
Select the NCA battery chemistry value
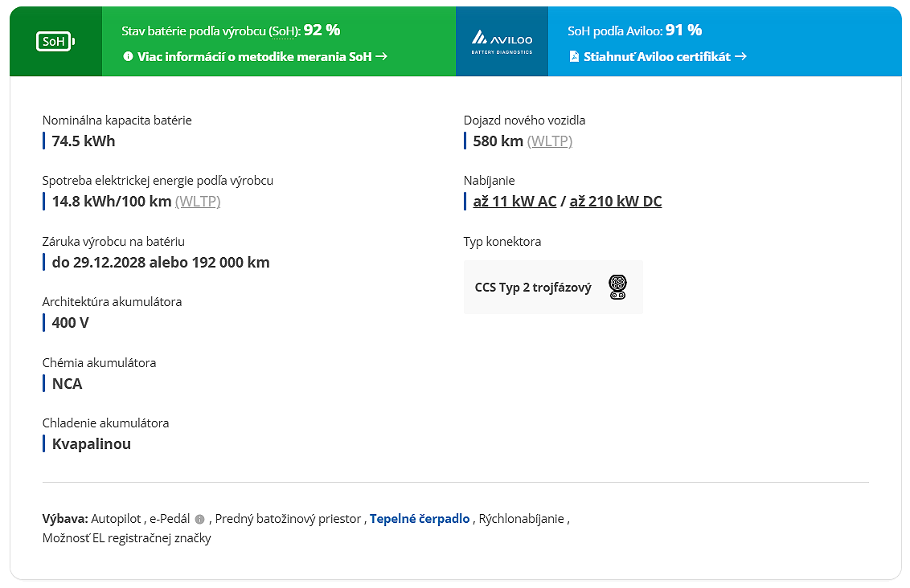coord(68,383)
